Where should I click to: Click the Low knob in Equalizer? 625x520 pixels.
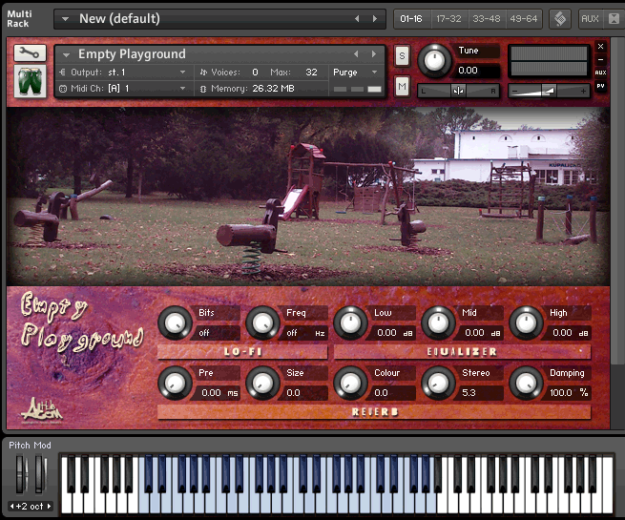[x=350, y=323]
